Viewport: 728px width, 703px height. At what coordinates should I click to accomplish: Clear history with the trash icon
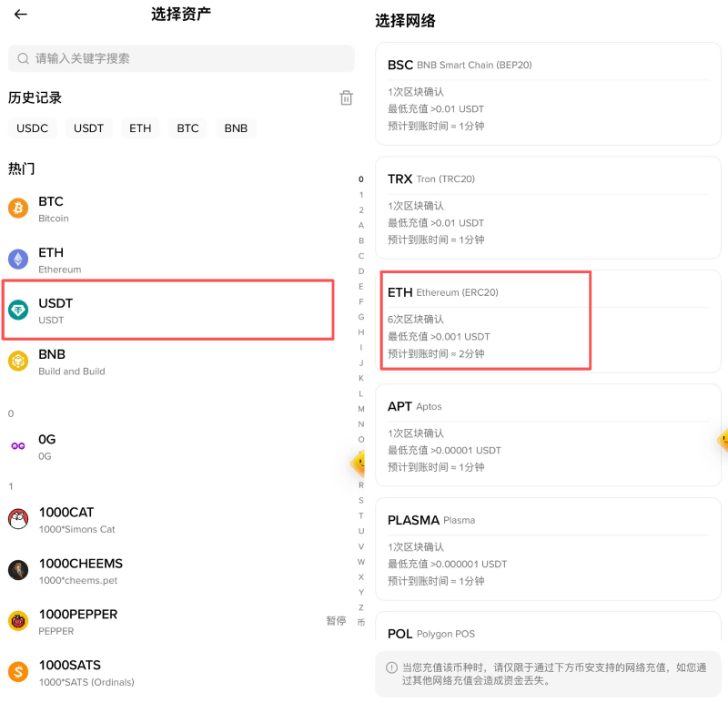pyautogui.click(x=346, y=97)
